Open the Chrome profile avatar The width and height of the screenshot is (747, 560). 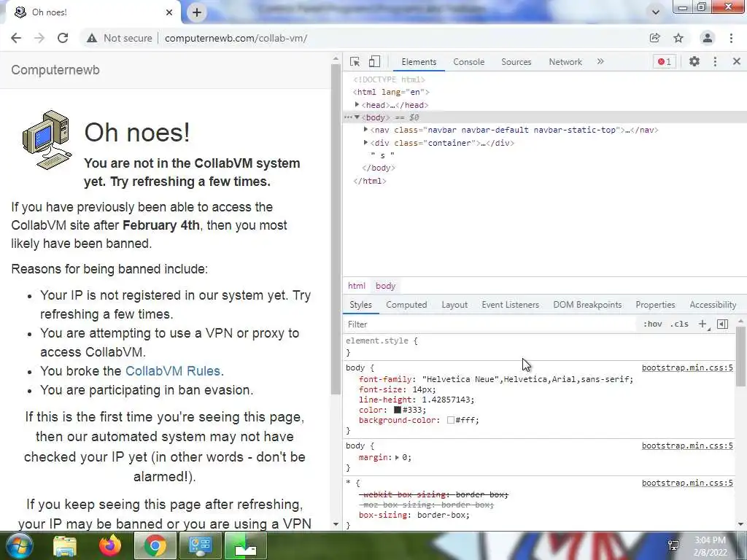click(708, 38)
